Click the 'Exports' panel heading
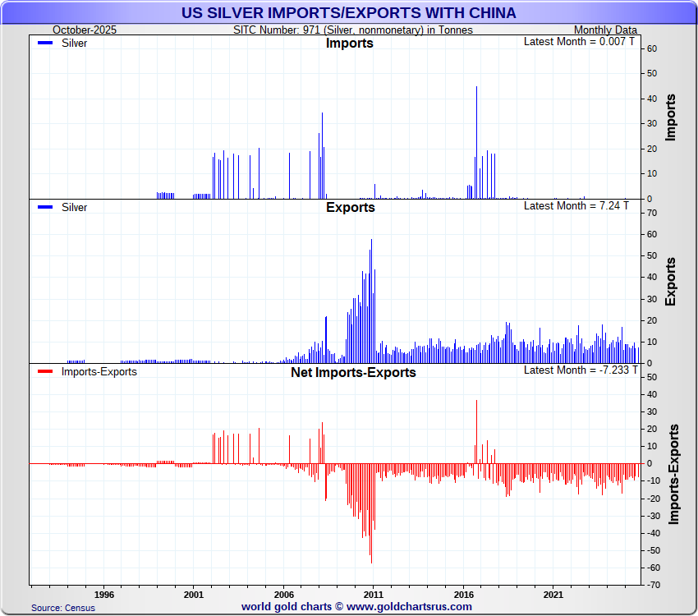Viewport: 698px width, 616px height. click(x=350, y=208)
